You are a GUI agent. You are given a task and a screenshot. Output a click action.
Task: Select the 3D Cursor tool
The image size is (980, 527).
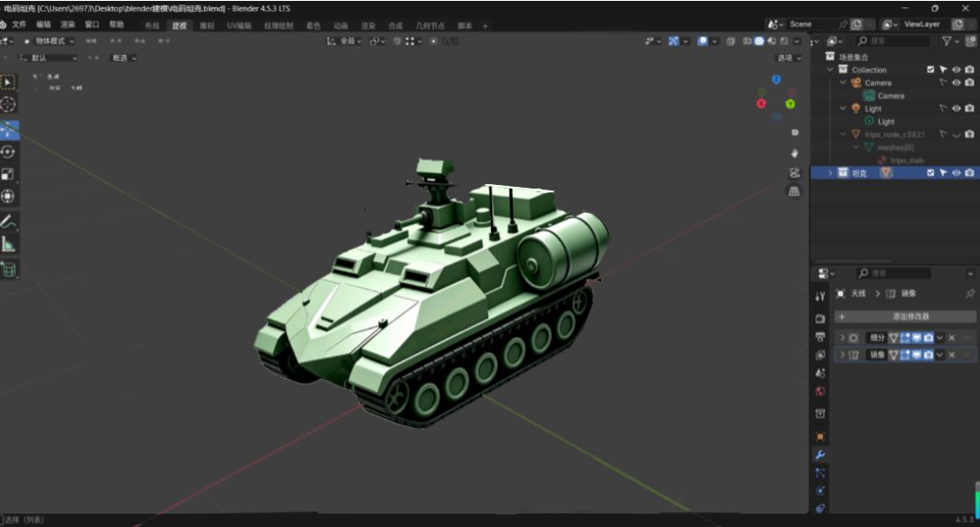click(x=8, y=104)
